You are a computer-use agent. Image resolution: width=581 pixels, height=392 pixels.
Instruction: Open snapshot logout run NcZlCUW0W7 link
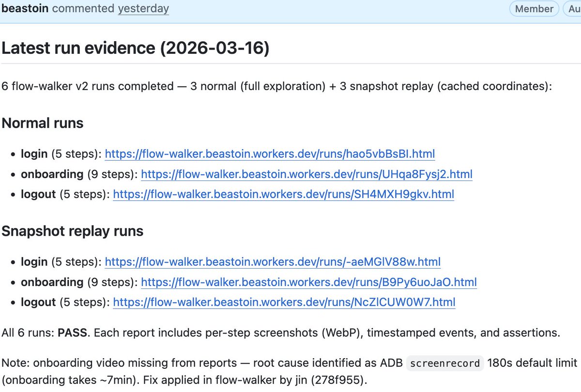click(284, 302)
